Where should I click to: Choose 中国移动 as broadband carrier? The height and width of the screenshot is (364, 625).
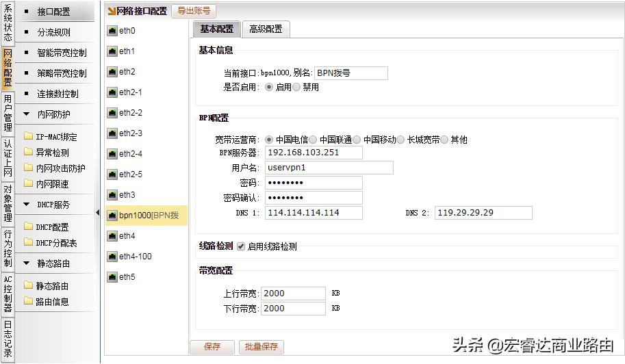click(x=357, y=140)
